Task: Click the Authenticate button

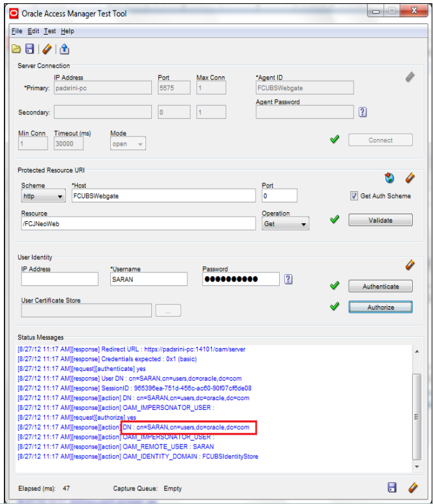Action: 380,286
